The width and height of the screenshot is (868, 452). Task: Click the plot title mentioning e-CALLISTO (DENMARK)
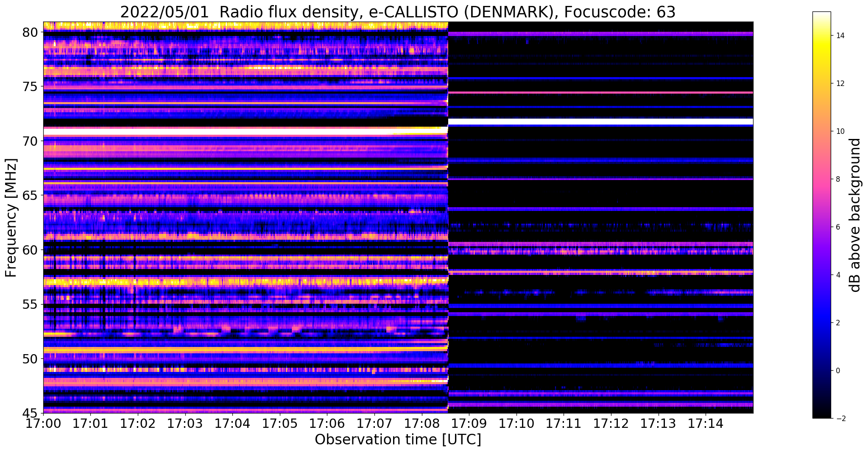[x=398, y=12]
